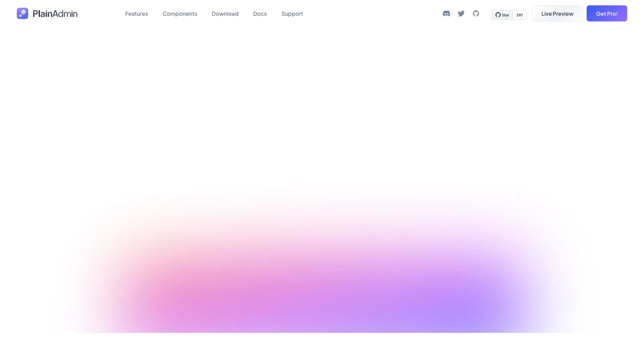Open the Twitter bird icon

pos(461,13)
